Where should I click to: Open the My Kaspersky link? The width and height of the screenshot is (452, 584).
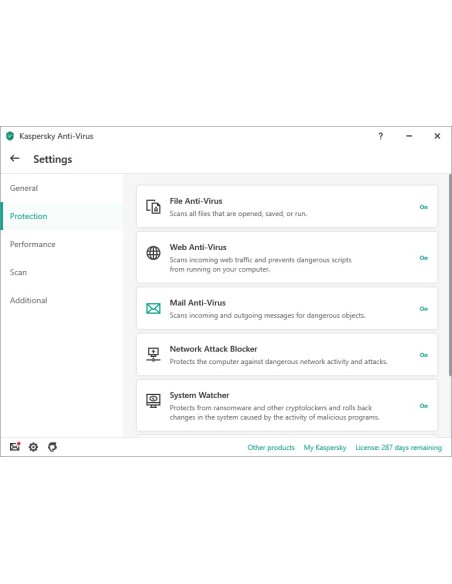tap(325, 447)
